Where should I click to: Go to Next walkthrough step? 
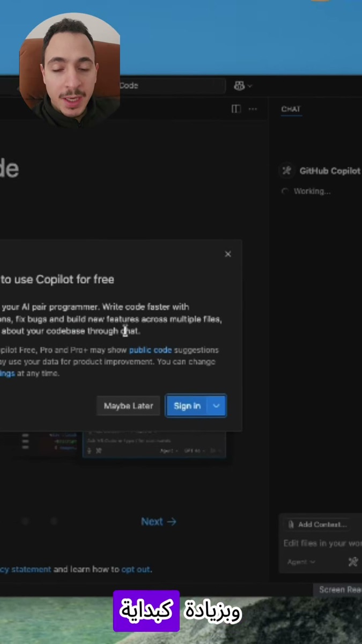click(x=159, y=522)
